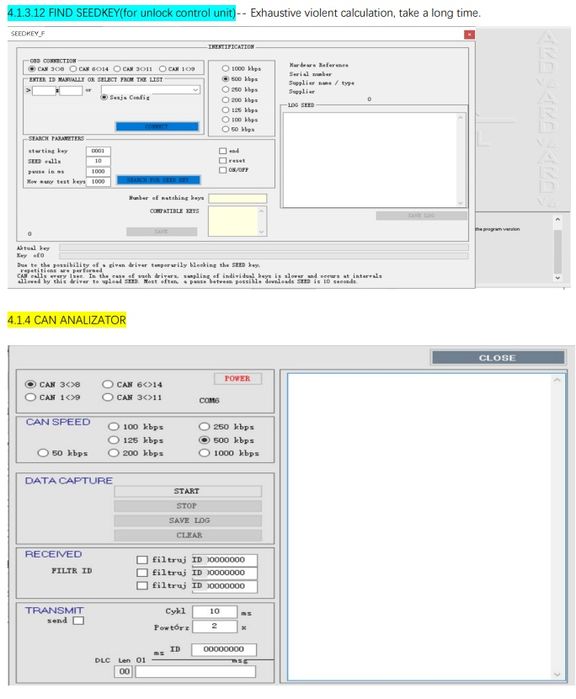Click the COMPATIBLE KEYS scrollbar down arrow
576x699 pixels.
click(x=262, y=232)
